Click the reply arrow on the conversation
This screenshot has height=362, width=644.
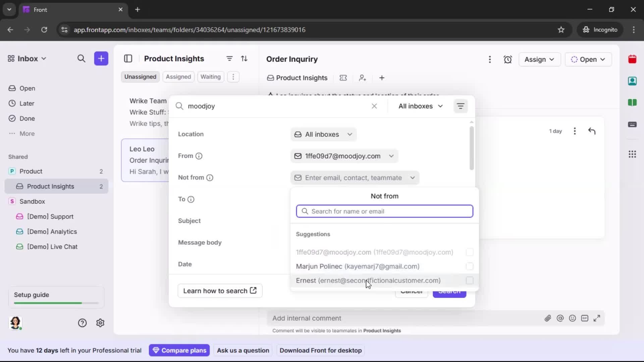[x=592, y=131]
